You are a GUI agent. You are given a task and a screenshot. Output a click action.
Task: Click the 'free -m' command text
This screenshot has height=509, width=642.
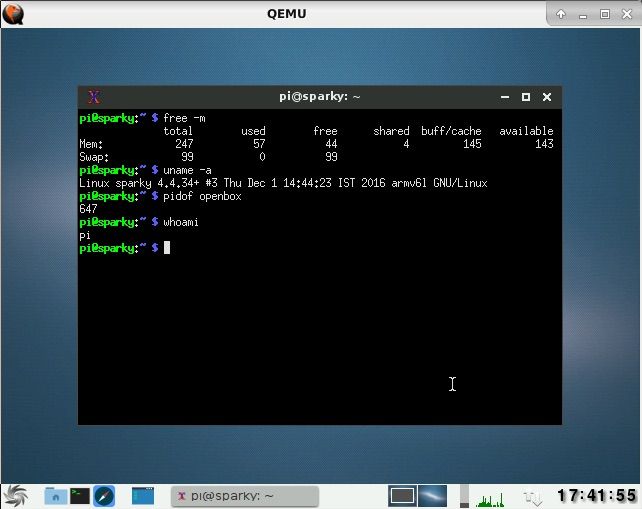(184, 118)
